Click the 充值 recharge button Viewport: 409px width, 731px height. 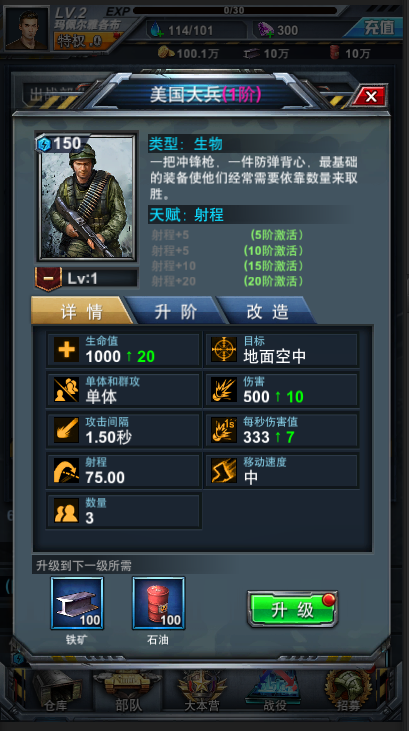(x=378, y=28)
